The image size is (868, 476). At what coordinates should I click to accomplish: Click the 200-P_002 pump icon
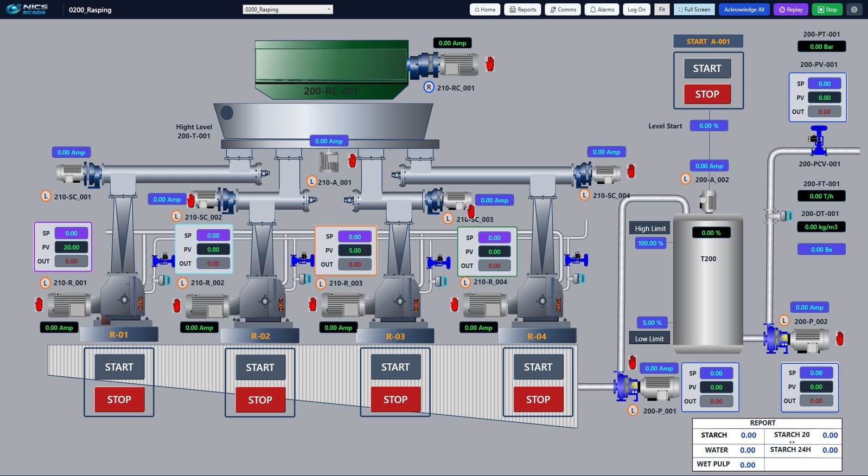click(796, 339)
